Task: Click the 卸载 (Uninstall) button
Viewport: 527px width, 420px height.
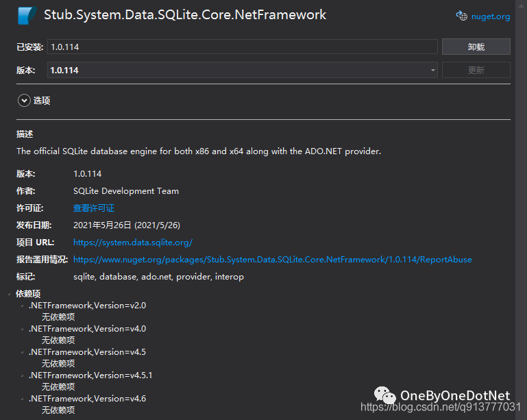Action: (x=476, y=47)
